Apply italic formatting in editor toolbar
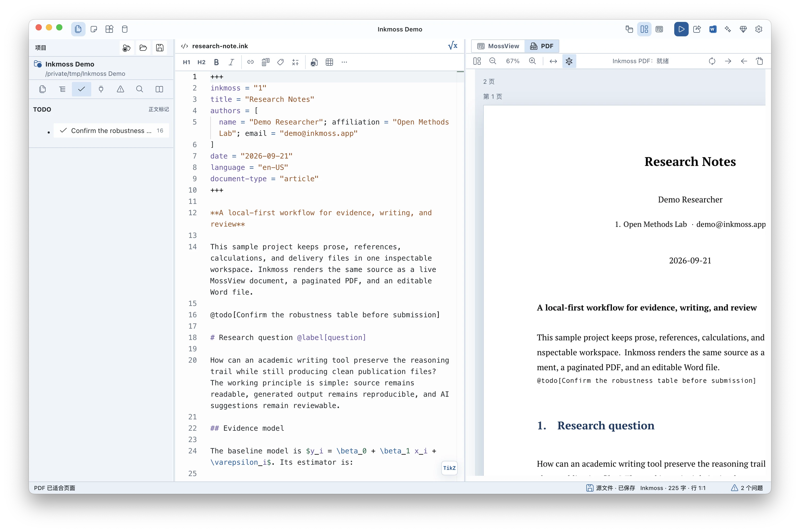800x532 pixels. point(231,62)
